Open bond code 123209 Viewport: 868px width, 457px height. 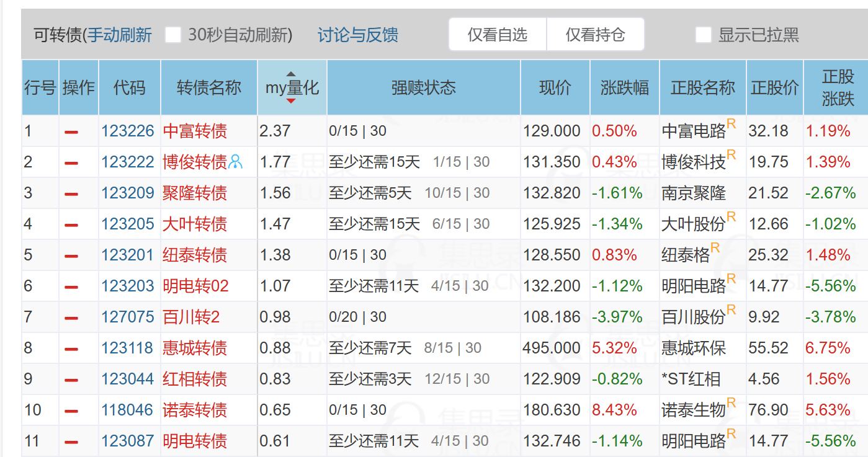128,193
